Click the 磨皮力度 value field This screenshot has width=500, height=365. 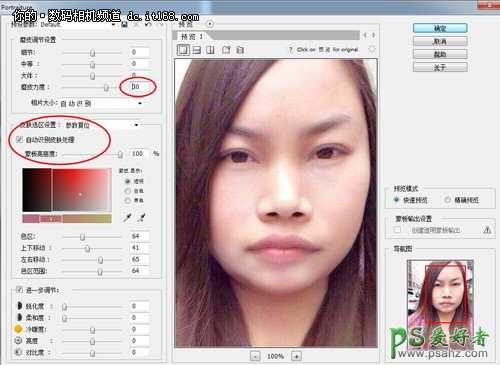(139, 87)
